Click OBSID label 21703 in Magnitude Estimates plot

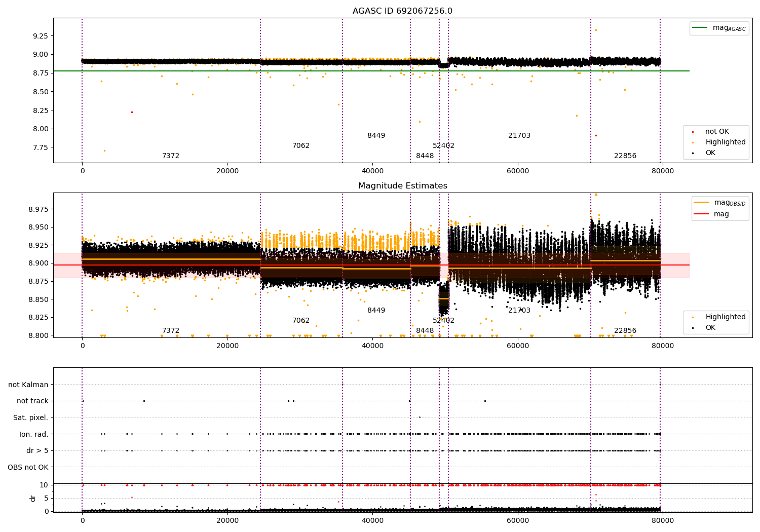519,310
